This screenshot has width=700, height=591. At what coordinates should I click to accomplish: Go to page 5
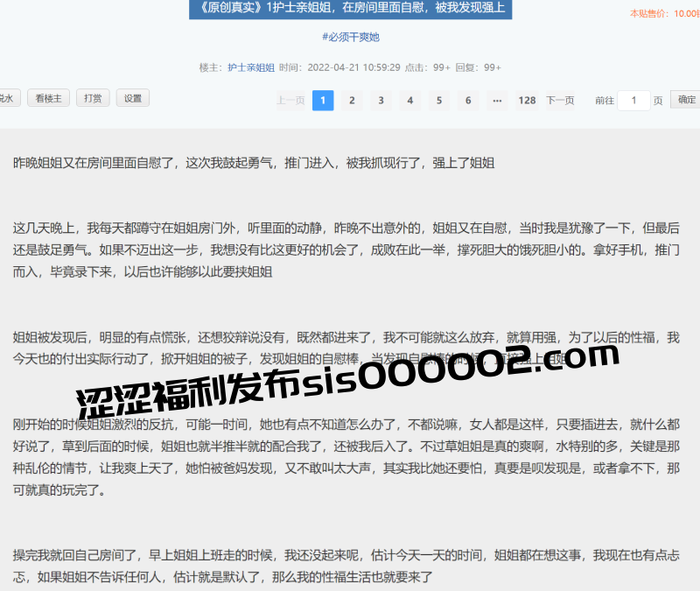point(439,100)
